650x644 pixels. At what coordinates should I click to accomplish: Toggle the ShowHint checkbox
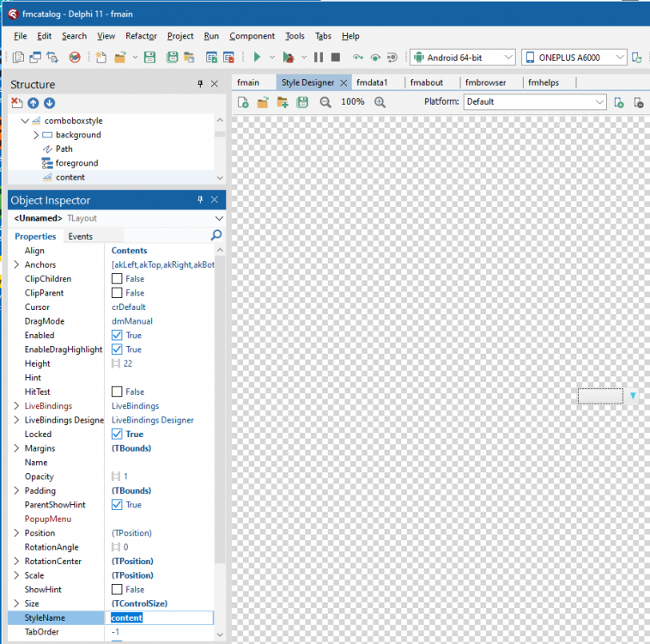(x=117, y=589)
